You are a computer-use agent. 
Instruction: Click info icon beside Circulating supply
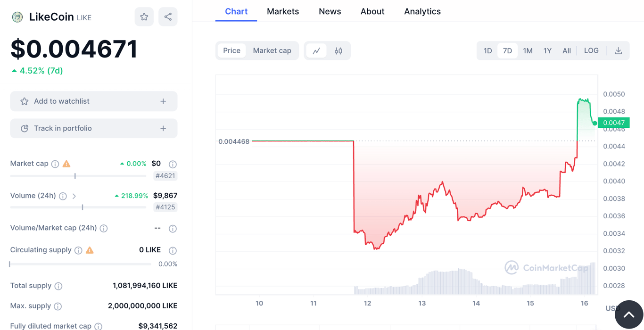coord(78,250)
